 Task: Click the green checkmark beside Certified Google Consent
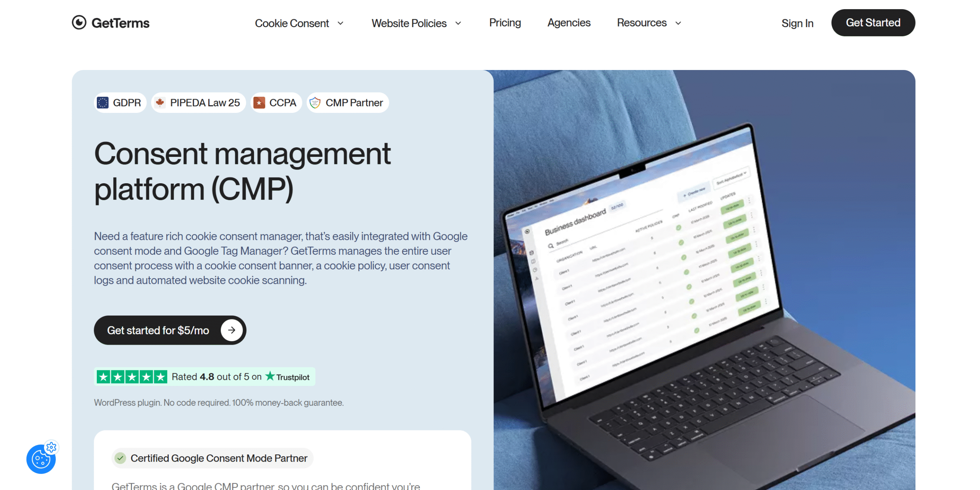[120, 458]
